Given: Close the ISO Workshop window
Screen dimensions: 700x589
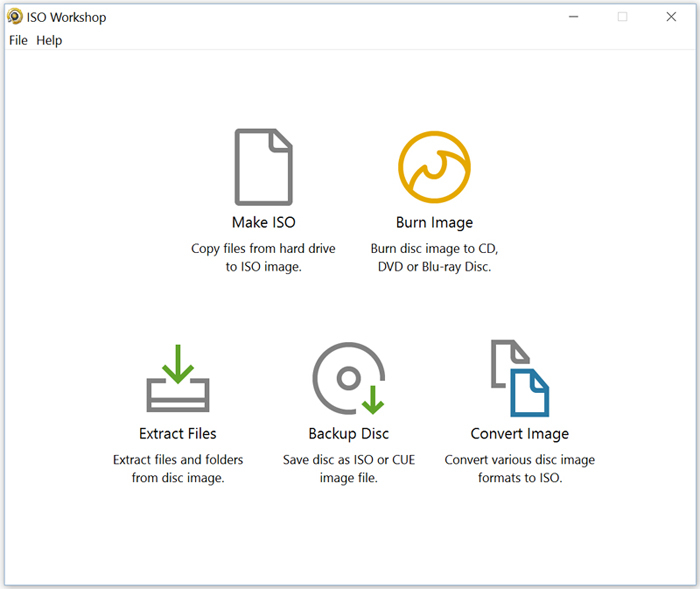Looking at the screenshot, I should click(671, 17).
